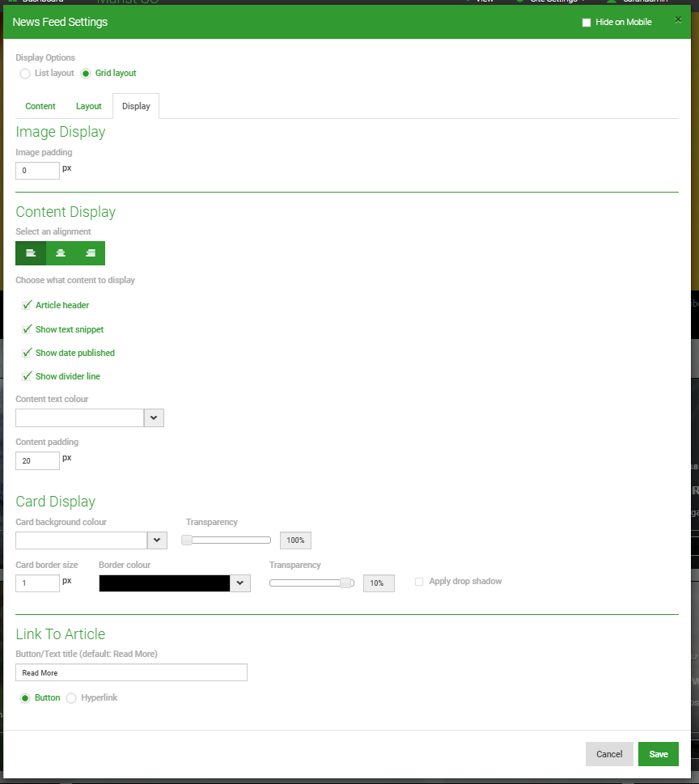Open Card background colour dropdown arrow
This screenshot has width=699, height=784.
[x=157, y=540]
